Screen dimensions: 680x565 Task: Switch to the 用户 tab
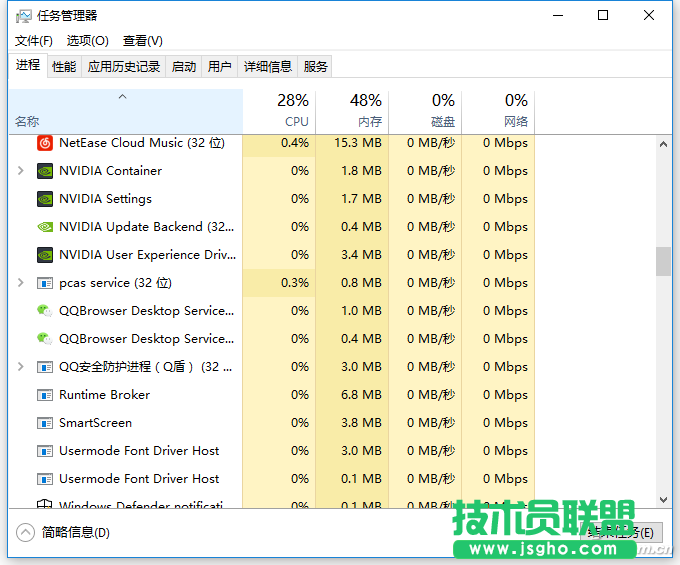219,67
